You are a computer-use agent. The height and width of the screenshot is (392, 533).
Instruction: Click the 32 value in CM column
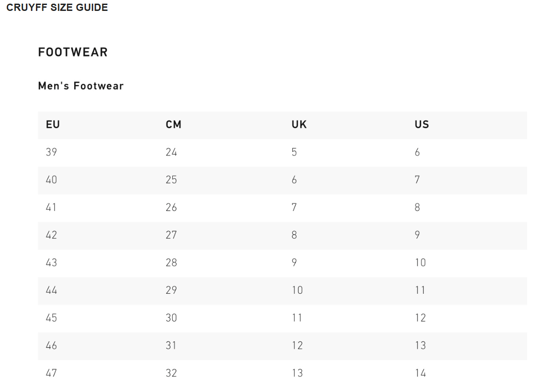(171, 373)
